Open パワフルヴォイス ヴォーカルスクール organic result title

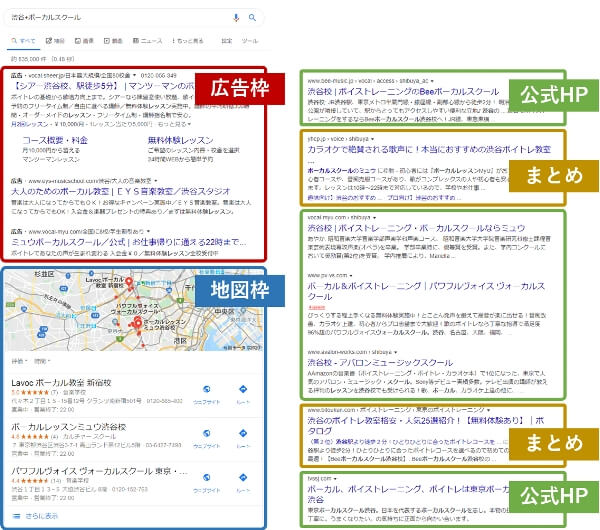426,291
